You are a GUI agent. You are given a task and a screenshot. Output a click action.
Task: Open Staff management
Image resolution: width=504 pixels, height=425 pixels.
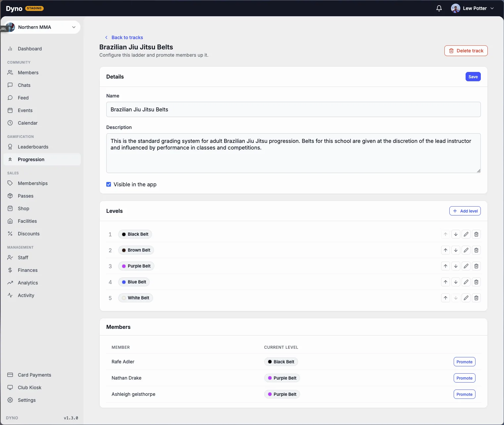click(x=42, y=258)
